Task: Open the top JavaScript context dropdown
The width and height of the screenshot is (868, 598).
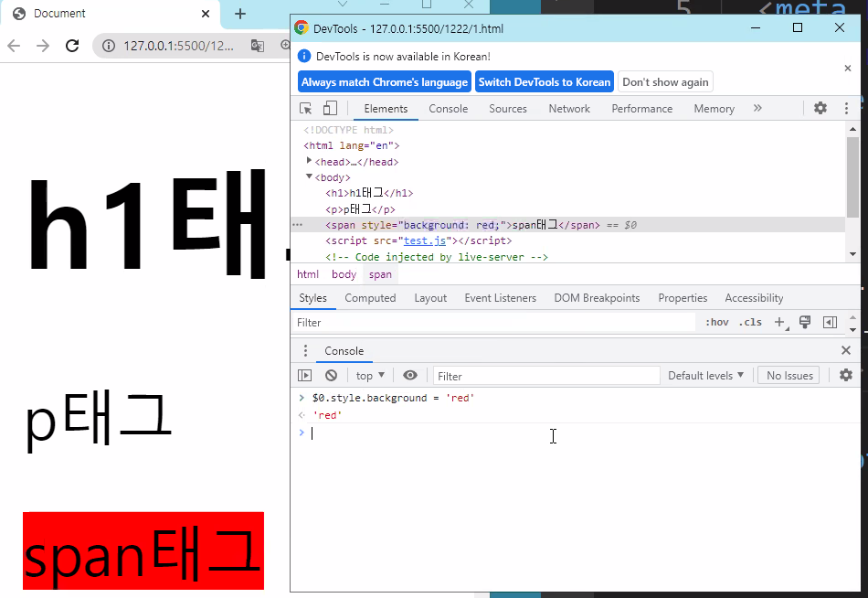Action: click(x=370, y=376)
